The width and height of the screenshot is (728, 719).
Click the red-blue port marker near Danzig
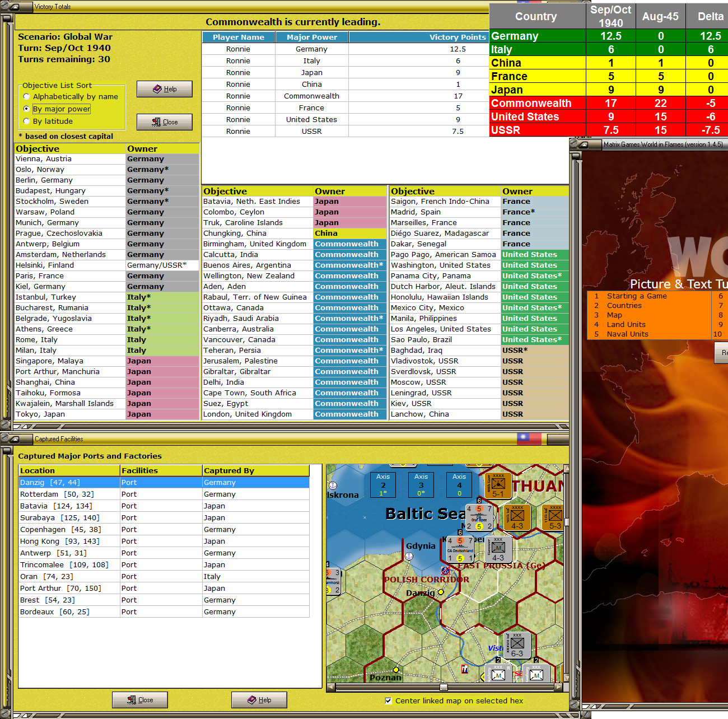coord(445,571)
